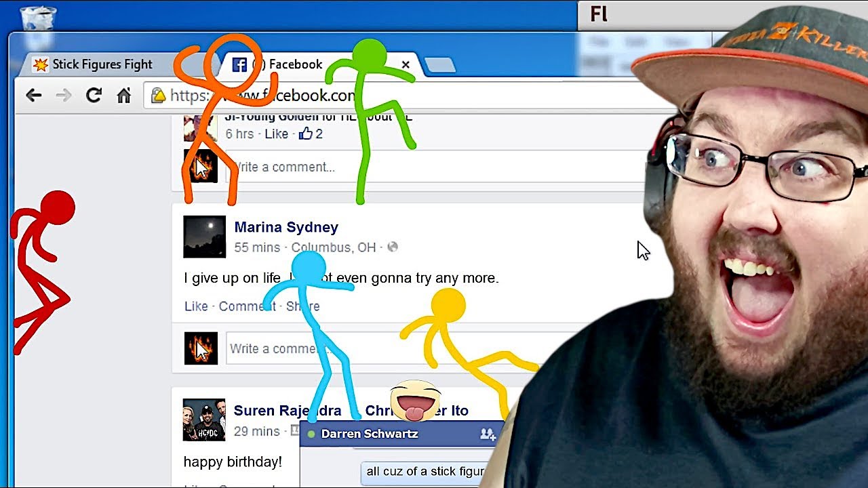Click the 'I give up on life' post text
This screenshot has height=488, width=868.
pyautogui.click(x=341, y=278)
